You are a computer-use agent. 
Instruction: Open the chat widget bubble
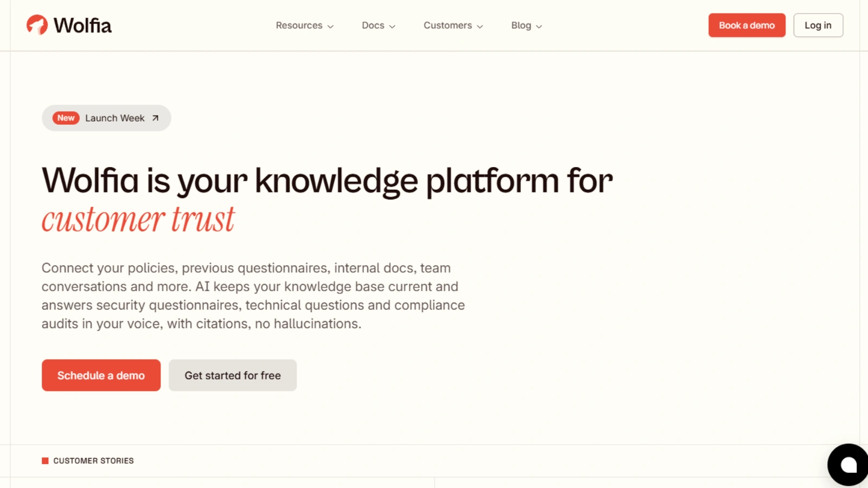tap(848, 465)
